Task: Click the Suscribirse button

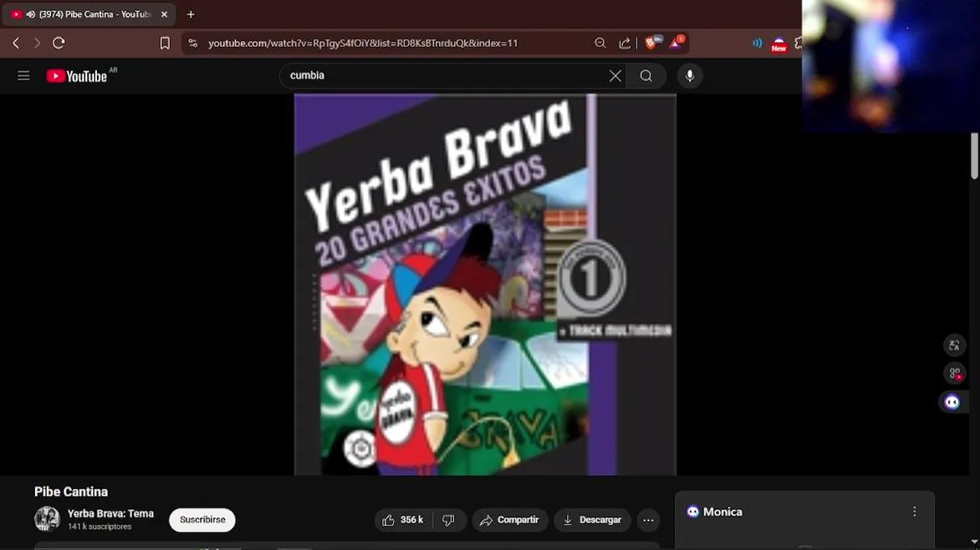Action: tap(202, 519)
